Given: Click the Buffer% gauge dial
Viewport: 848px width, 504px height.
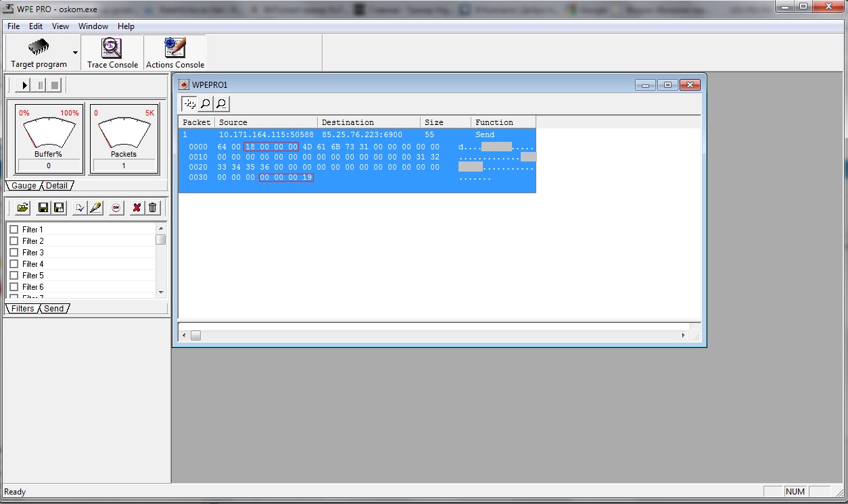Looking at the screenshot, I should point(49,133).
